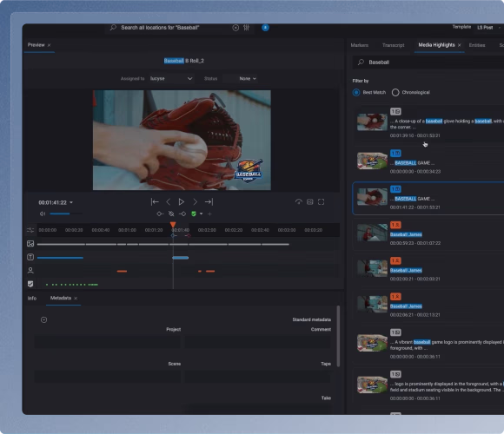Open the Status None dropdown

coord(241,79)
